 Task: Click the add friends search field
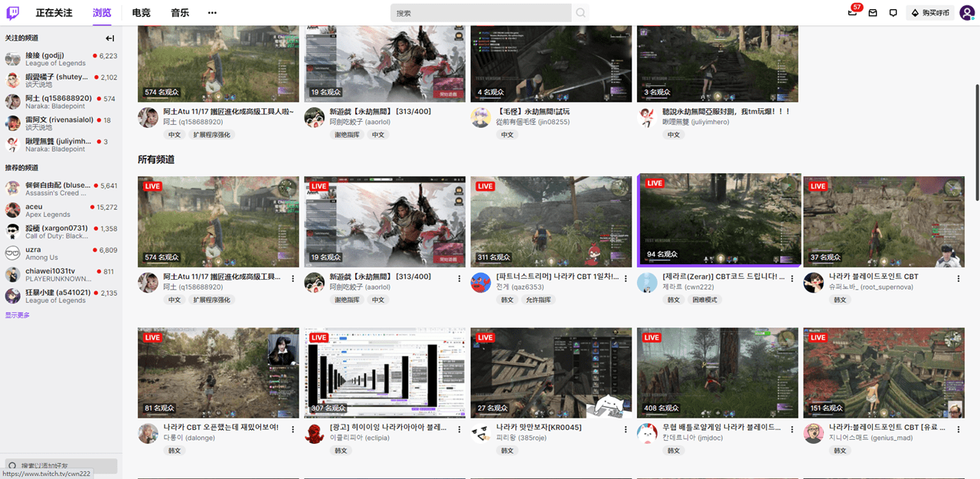[61, 465]
